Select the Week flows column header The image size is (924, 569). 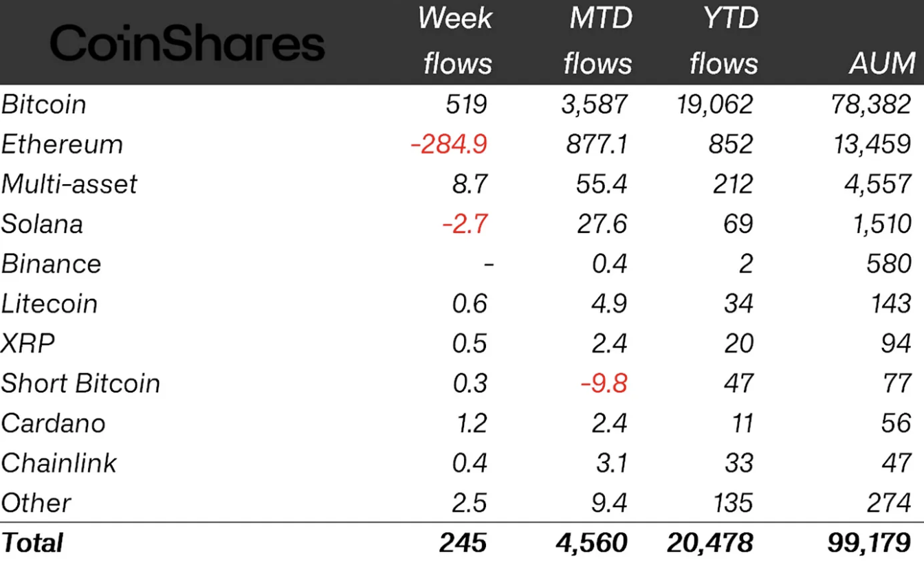tap(455, 41)
